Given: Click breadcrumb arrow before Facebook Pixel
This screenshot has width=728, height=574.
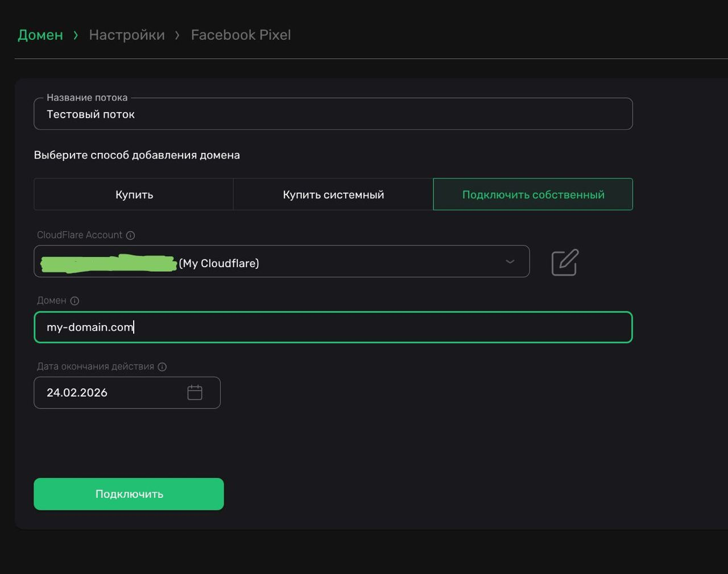Looking at the screenshot, I should pos(177,35).
